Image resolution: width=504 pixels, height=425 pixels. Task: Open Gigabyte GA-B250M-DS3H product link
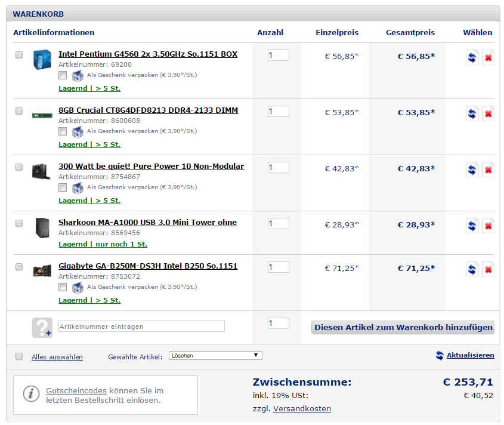pos(148,266)
